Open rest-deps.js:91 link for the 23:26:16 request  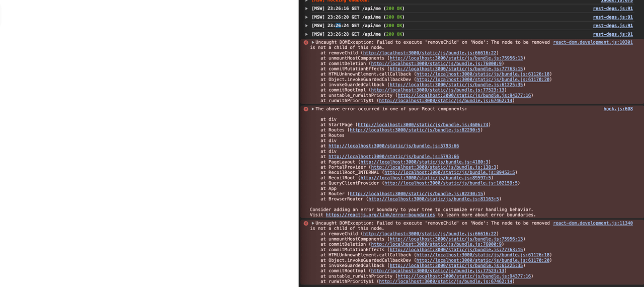[612, 9]
